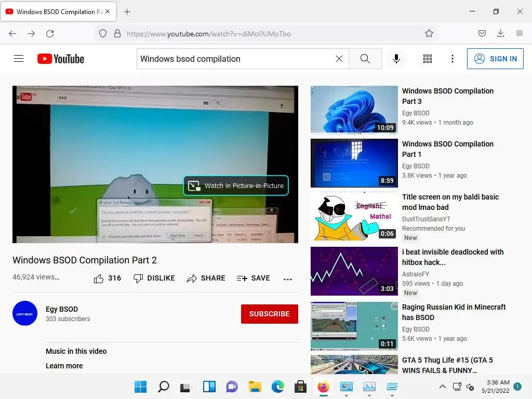Toggle Watch in Picture-in-Picture

(x=236, y=185)
